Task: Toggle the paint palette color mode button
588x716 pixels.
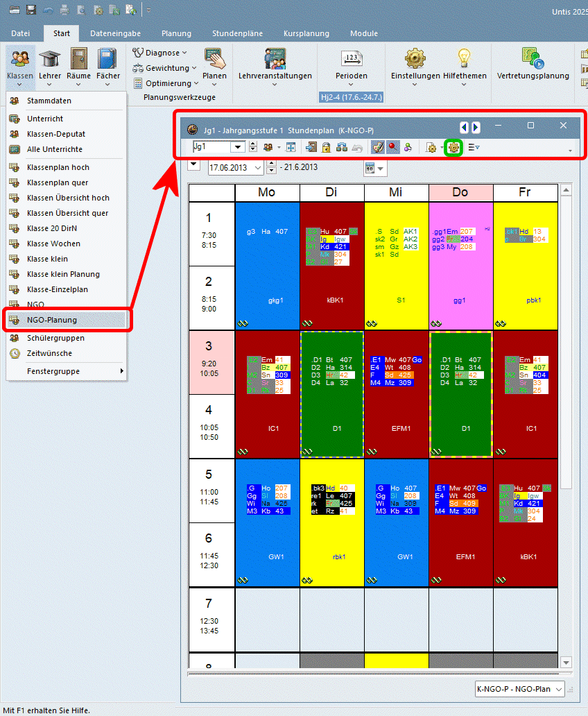Action: [378, 147]
